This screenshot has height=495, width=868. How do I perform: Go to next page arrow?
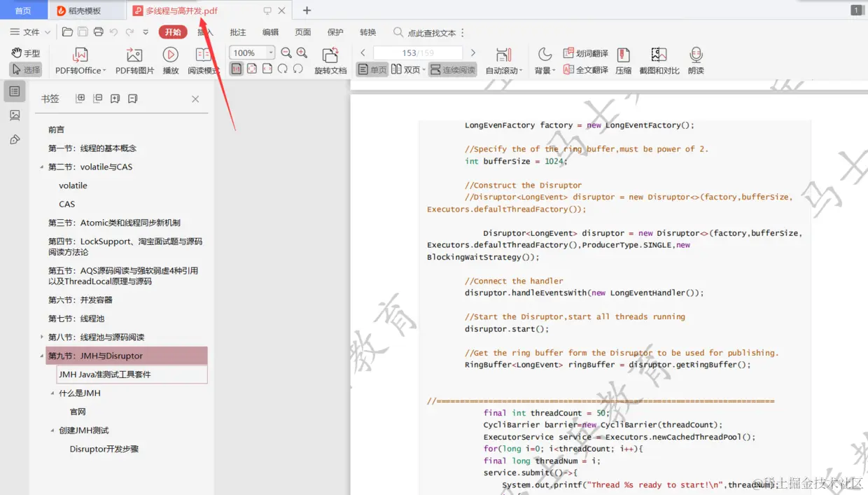(x=473, y=53)
